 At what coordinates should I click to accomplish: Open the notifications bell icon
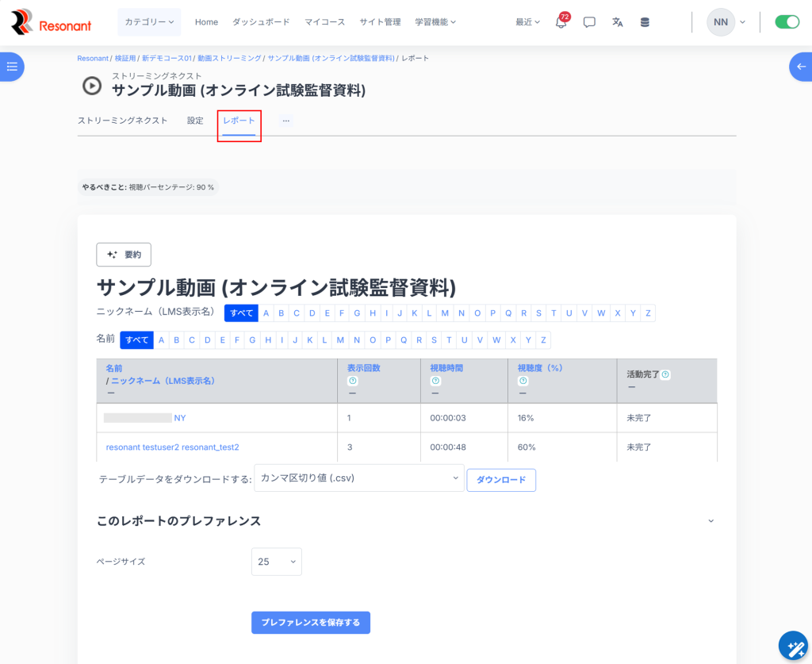[x=561, y=22]
